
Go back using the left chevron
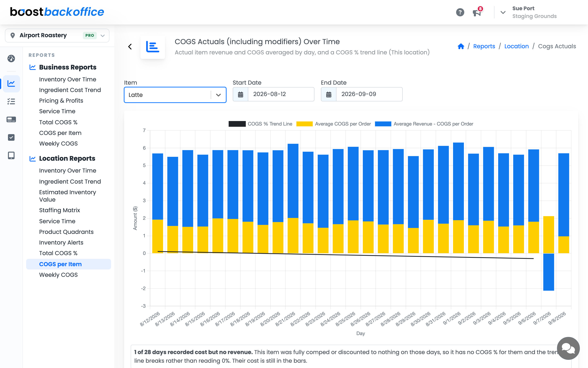[130, 46]
